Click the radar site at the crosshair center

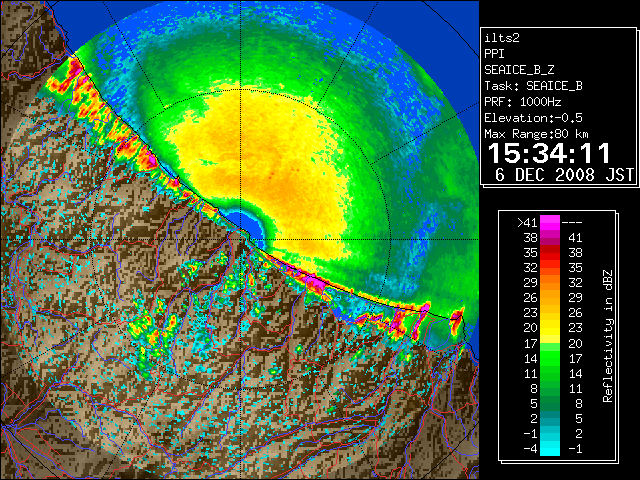point(241,239)
